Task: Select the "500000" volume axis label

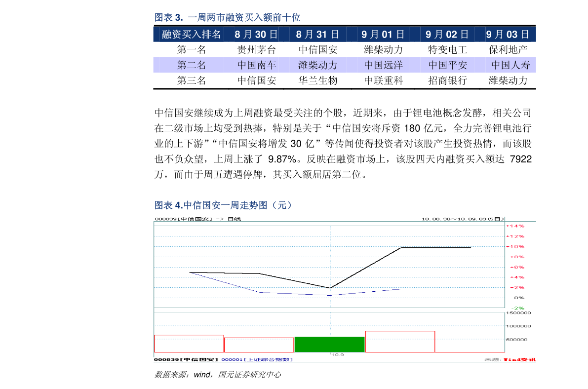Action: click(x=517, y=340)
